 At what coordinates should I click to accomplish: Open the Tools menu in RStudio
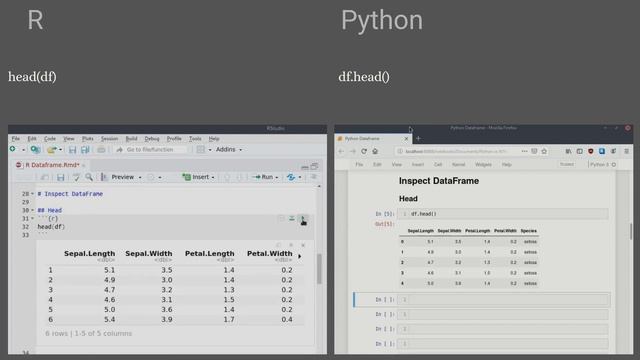coord(195,139)
